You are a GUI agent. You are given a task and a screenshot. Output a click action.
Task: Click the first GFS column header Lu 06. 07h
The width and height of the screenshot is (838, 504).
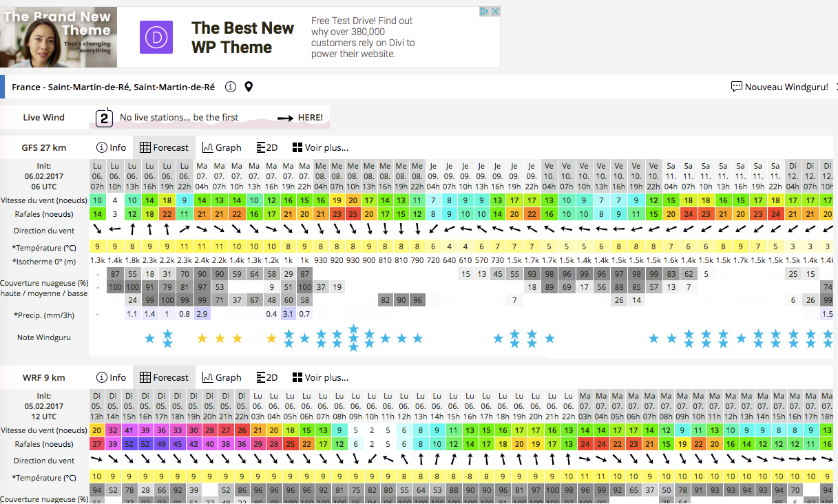(98, 176)
